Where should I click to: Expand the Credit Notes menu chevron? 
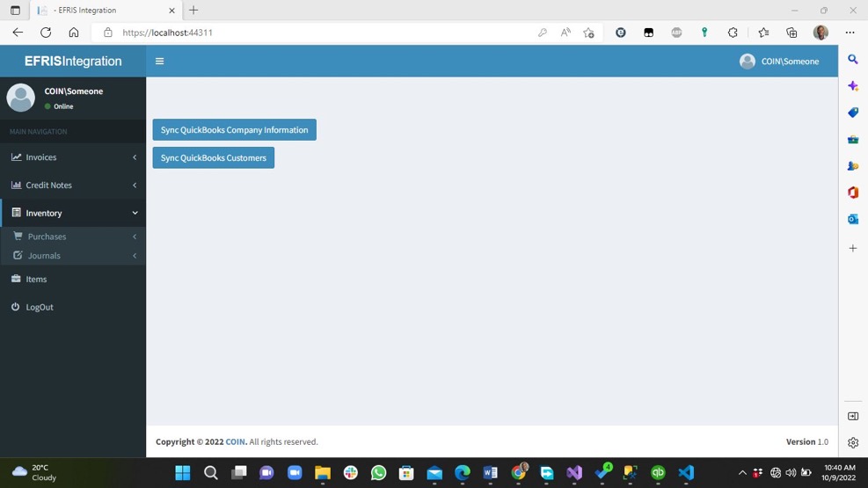(x=135, y=185)
